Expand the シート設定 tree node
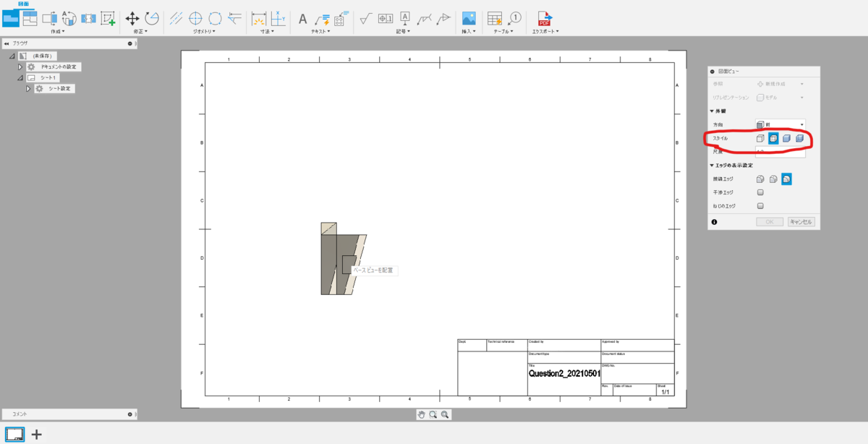The image size is (868, 444). (x=29, y=88)
